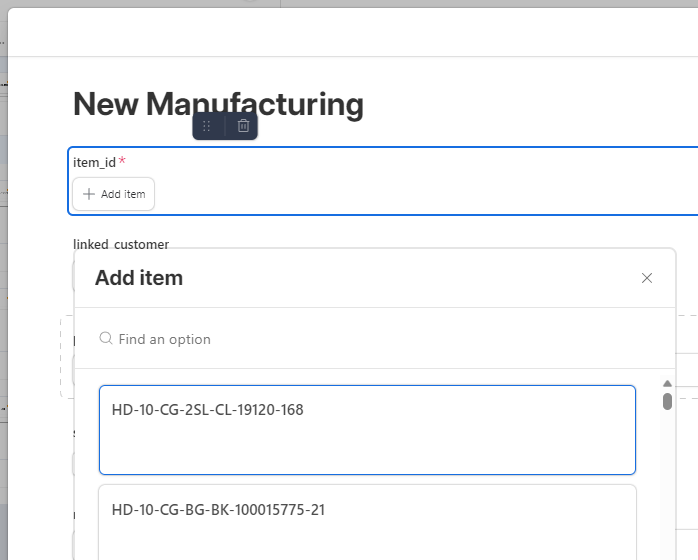Select option HD-10-CG-2SL-CL-19120-168

[367, 430]
